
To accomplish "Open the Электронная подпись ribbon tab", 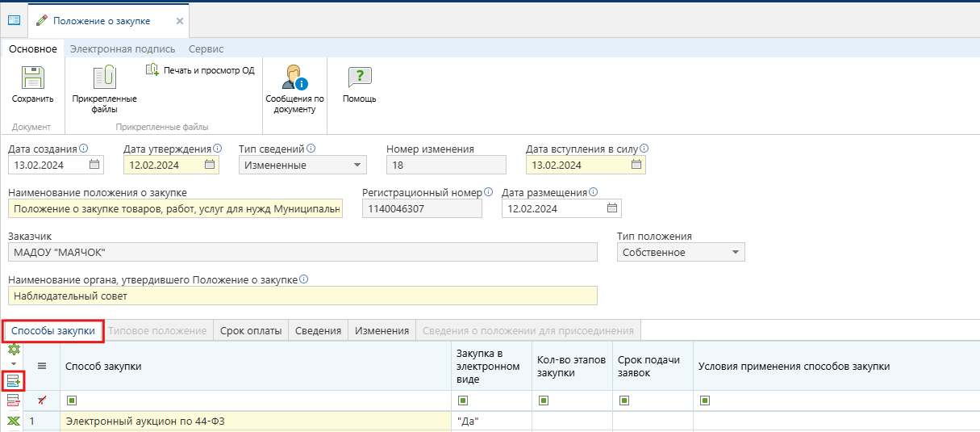I will 123,49.
